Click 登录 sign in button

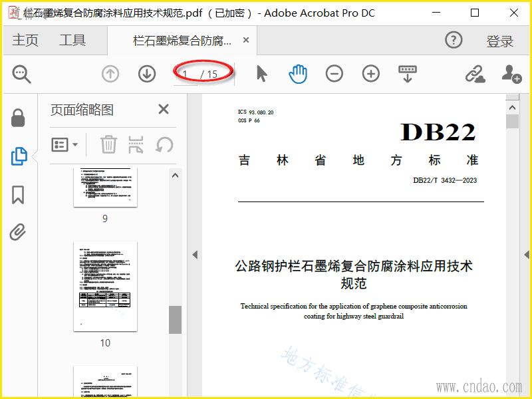point(500,41)
